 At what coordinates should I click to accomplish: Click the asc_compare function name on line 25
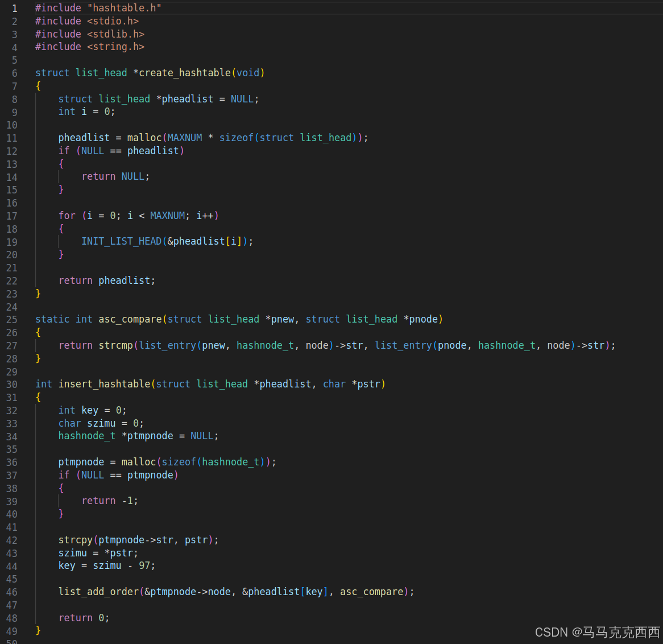click(x=130, y=320)
